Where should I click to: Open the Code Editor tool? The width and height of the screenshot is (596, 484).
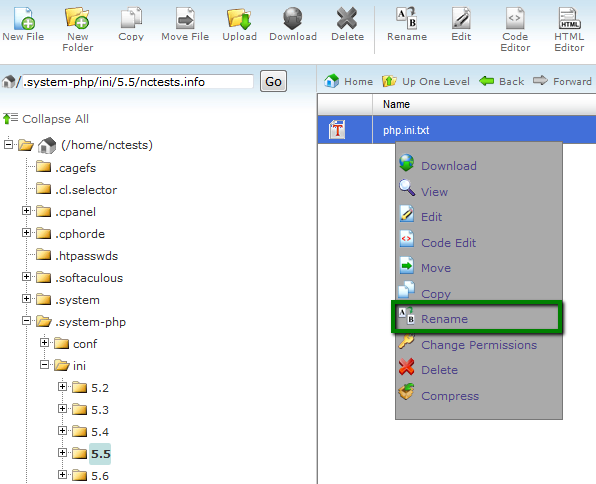pyautogui.click(x=515, y=30)
